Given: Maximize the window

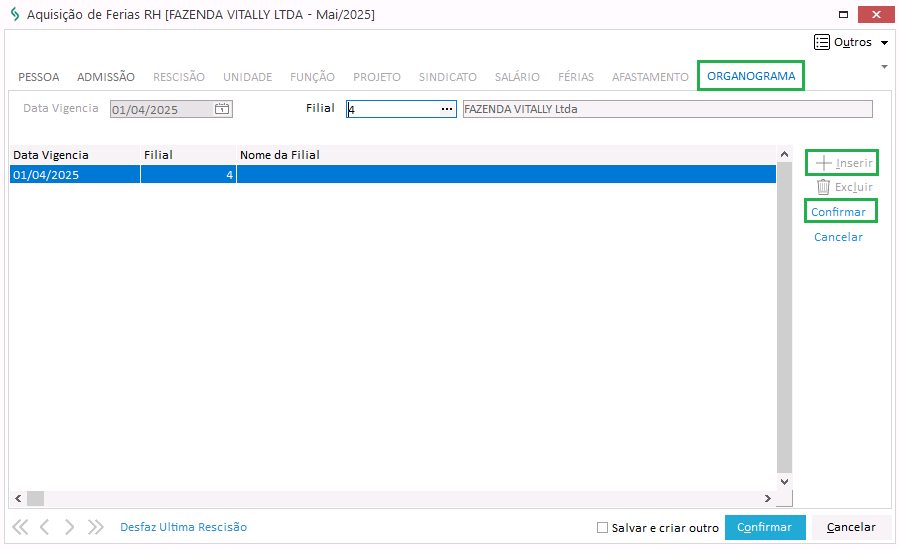Looking at the screenshot, I should (843, 15).
